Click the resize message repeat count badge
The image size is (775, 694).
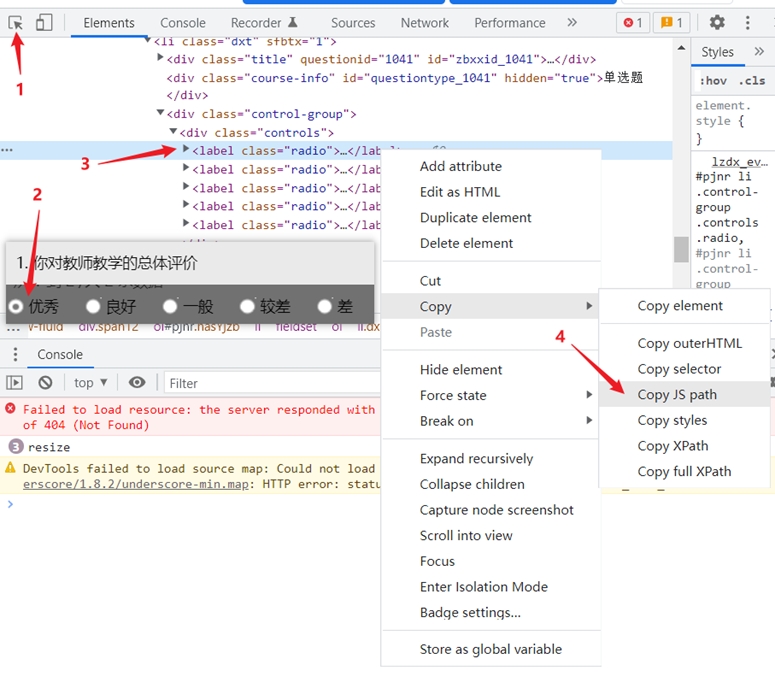click(x=16, y=447)
